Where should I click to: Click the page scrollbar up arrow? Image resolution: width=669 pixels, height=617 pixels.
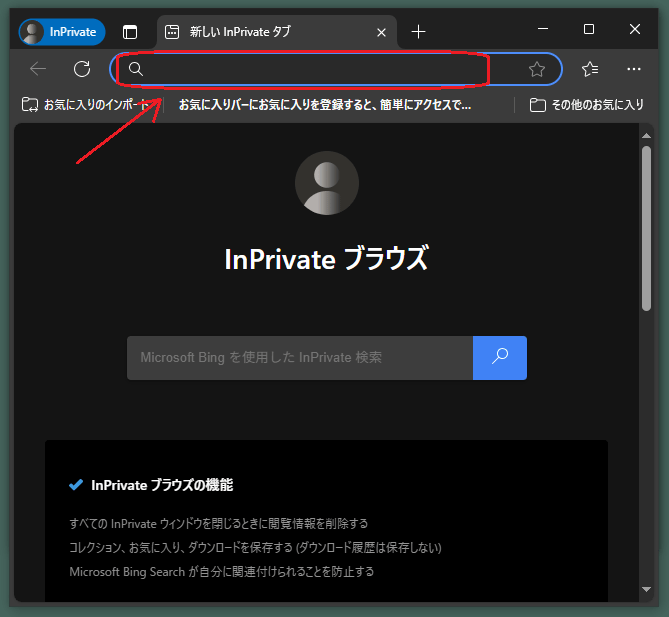(x=646, y=136)
